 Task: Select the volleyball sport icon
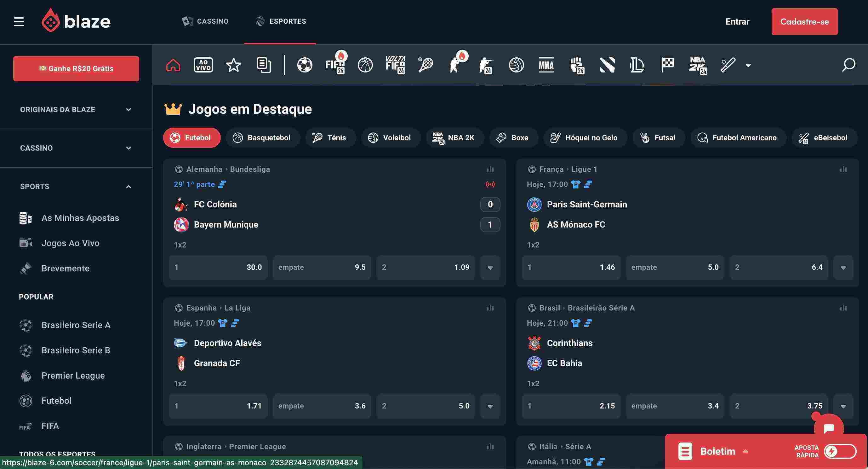click(x=516, y=65)
